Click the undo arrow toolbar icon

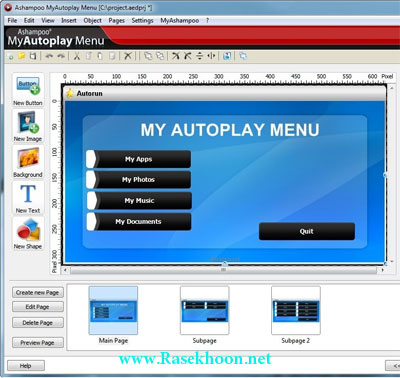(x=49, y=56)
